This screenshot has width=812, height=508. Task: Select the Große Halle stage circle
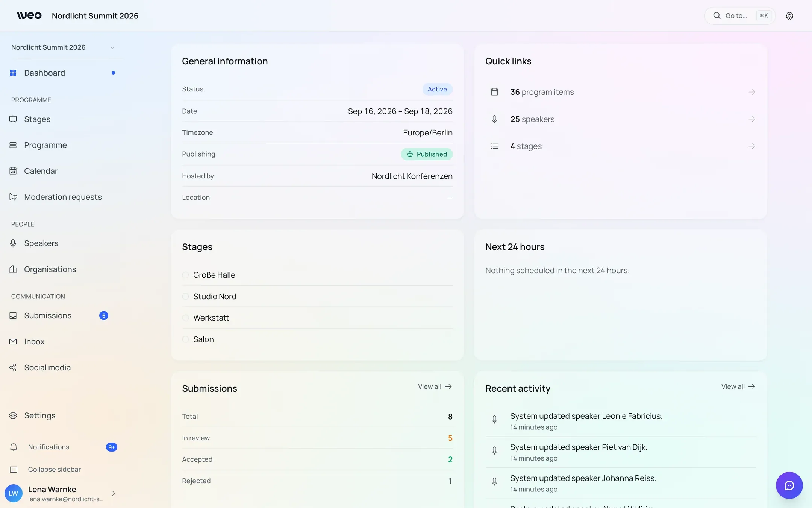coord(185,275)
